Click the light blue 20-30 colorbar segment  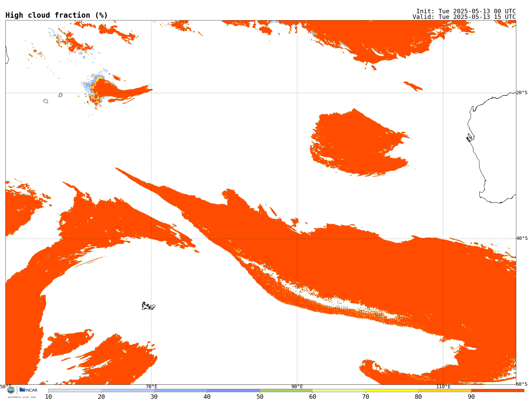pyautogui.click(x=128, y=391)
